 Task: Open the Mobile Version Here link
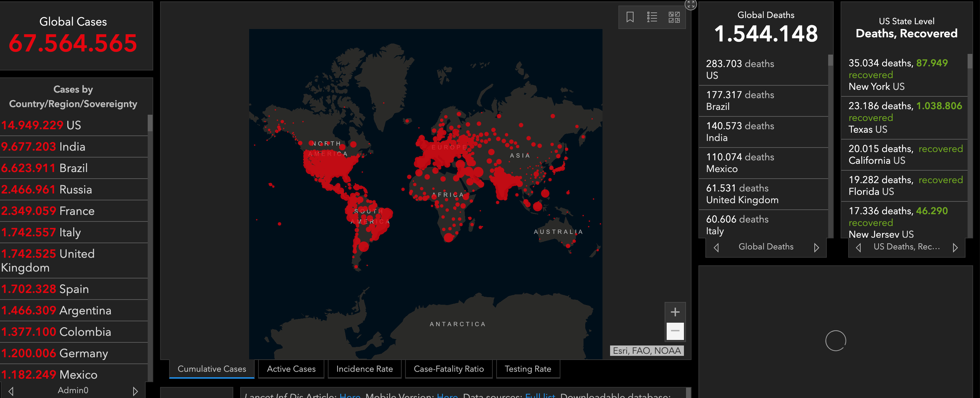[x=447, y=395]
